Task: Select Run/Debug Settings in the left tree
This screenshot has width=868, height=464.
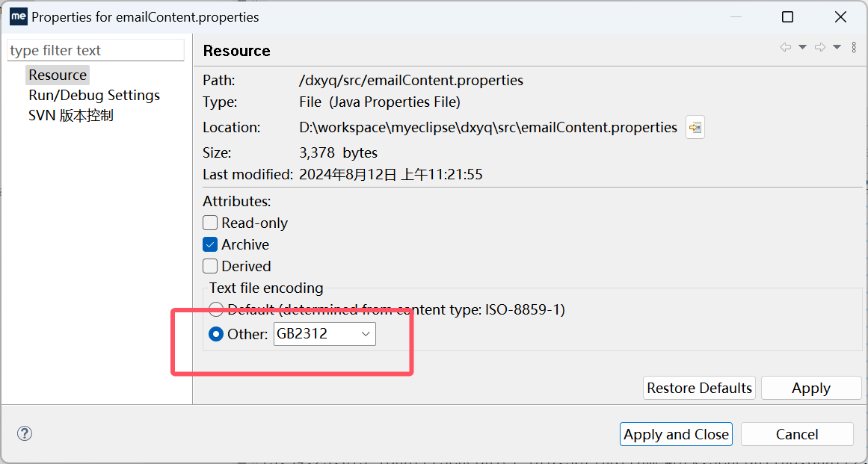Action: 94,95
